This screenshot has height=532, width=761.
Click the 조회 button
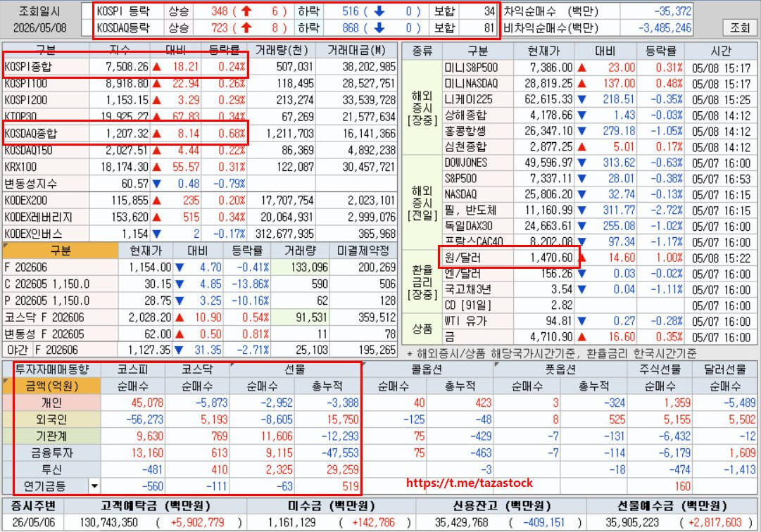click(739, 27)
